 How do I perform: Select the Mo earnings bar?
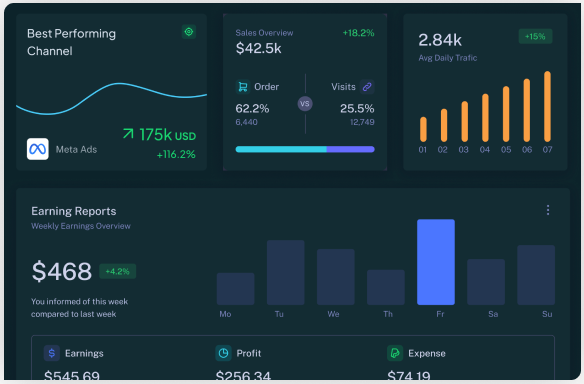pos(236,289)
